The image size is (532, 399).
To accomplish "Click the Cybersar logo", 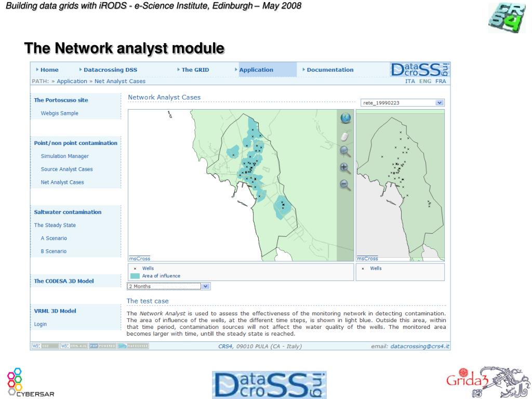I will [30, 382].
